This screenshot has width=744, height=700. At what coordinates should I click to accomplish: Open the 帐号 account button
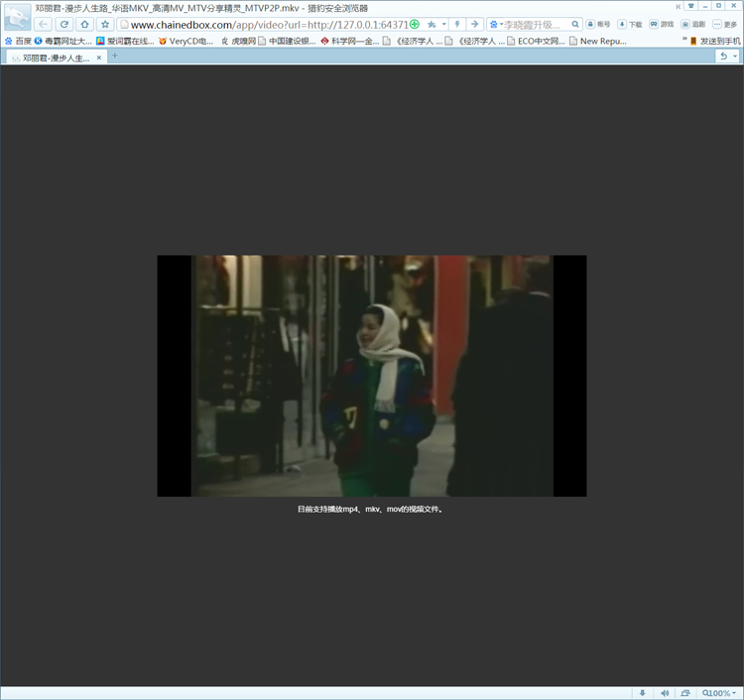(598, 24)
